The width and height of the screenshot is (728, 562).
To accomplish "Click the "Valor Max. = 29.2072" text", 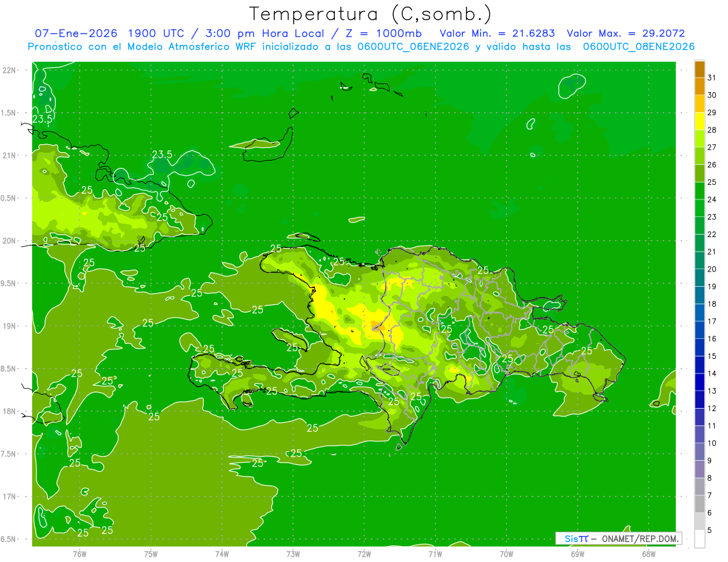I will 627,33.
